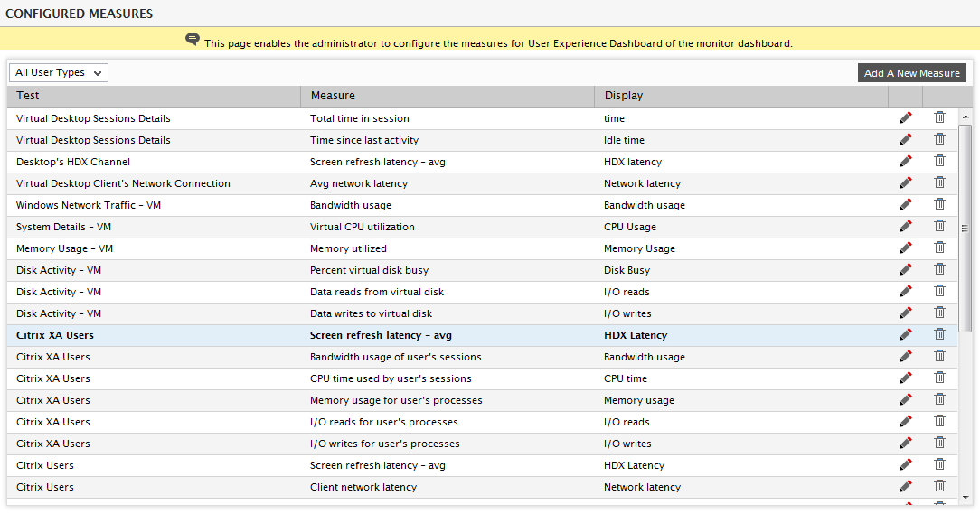980x514 pixels.
Task: Delete I/O reads for user's processes row
Action: pyautogui.click(x=939, y=421)
